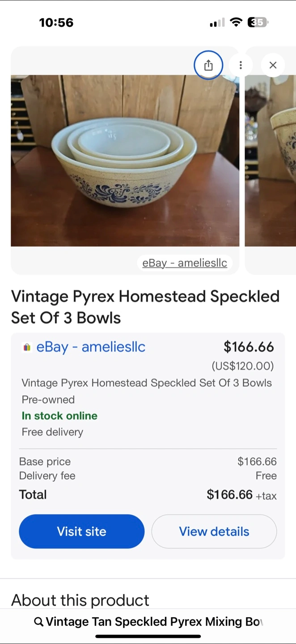Screen dimensions: 296x644
Task: Tap the share icon above the photo
Action: pyautogui.click(x=208, y=65)
